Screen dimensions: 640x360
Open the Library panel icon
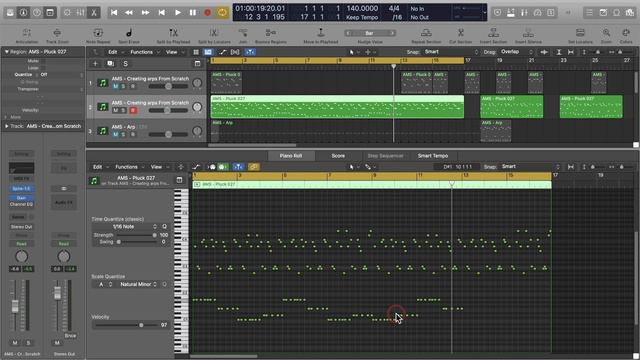(x=10, y=13)
